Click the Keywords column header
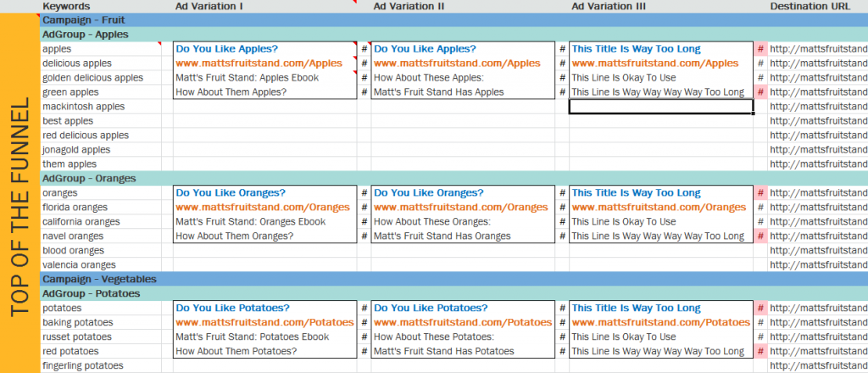The image size is (868, 373). click(x=66, y=6)
